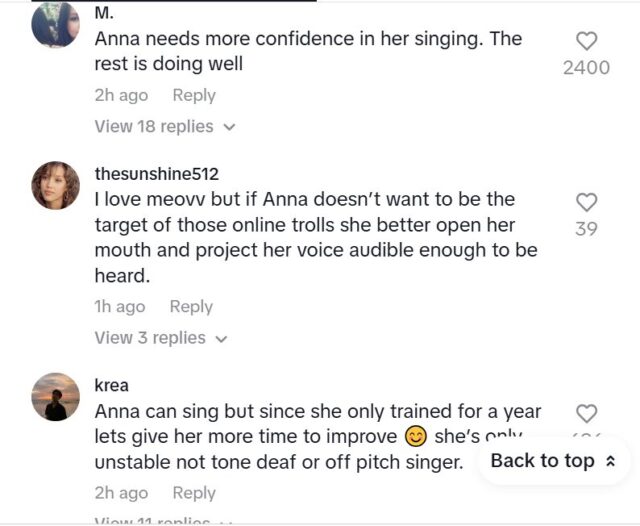Click the thesunshine512 username

(x=156, y=174)
